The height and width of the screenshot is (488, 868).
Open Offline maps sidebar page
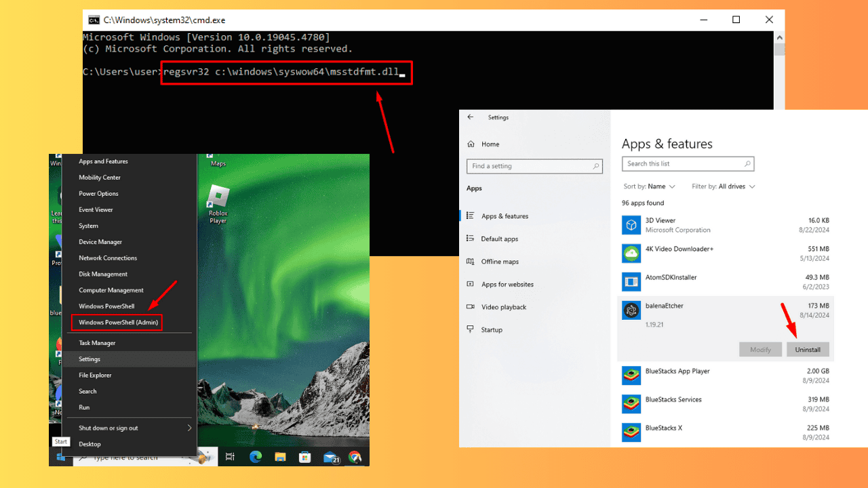[x=500, y=262]
